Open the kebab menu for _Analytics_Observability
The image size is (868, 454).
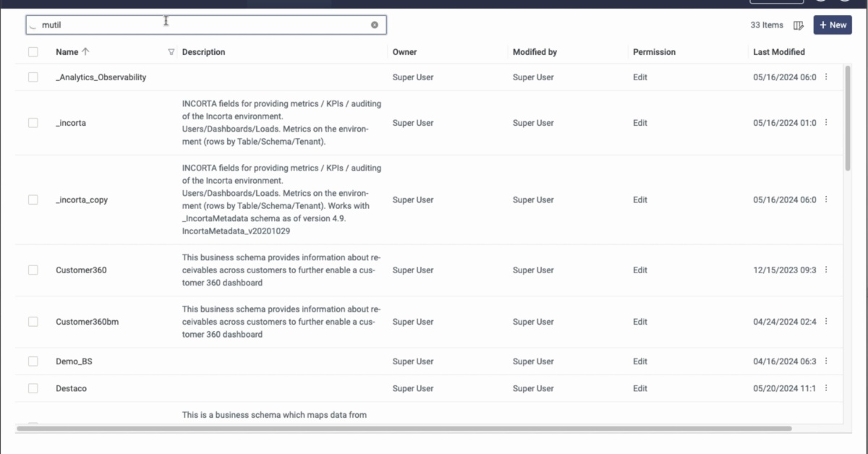826,77
